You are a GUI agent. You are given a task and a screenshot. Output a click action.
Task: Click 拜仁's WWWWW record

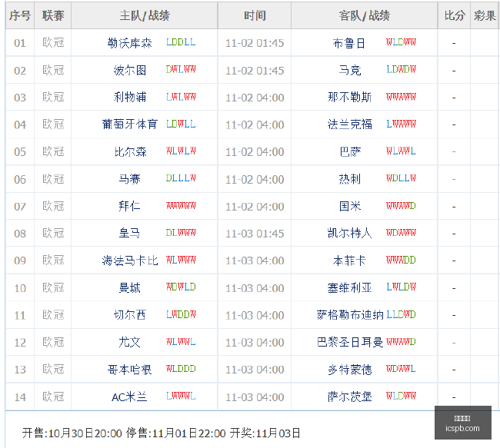coord(181,205)
